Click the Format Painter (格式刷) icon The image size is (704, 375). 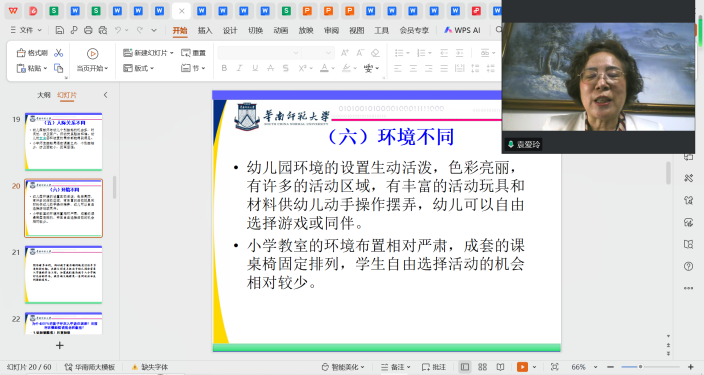pos(31,53)
